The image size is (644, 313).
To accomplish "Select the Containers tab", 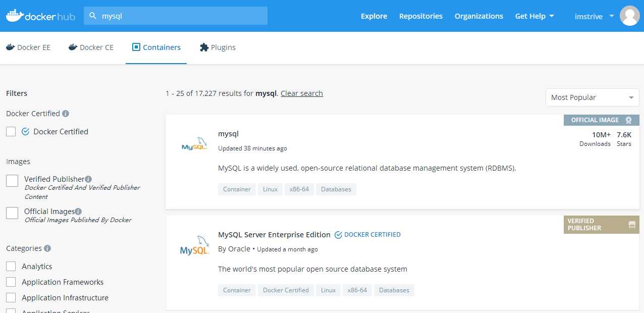I will (156, 47).
